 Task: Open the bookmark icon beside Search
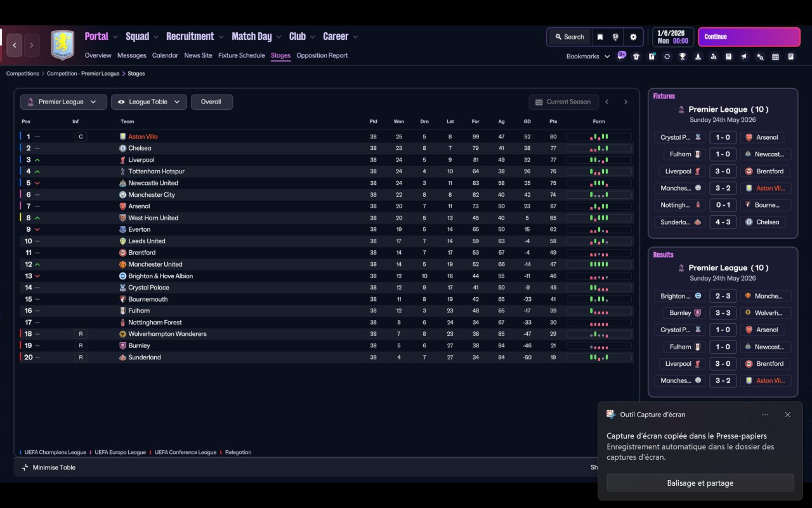(599, 37)
